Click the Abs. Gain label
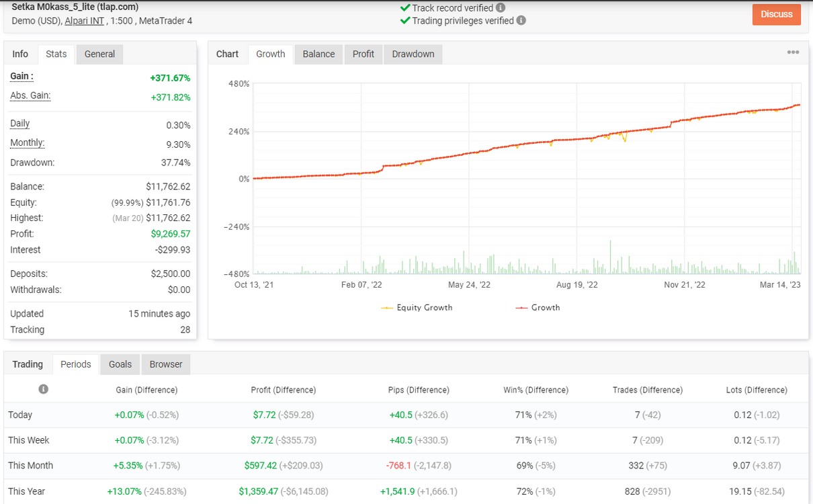813x504 pixels. point(30,95)
